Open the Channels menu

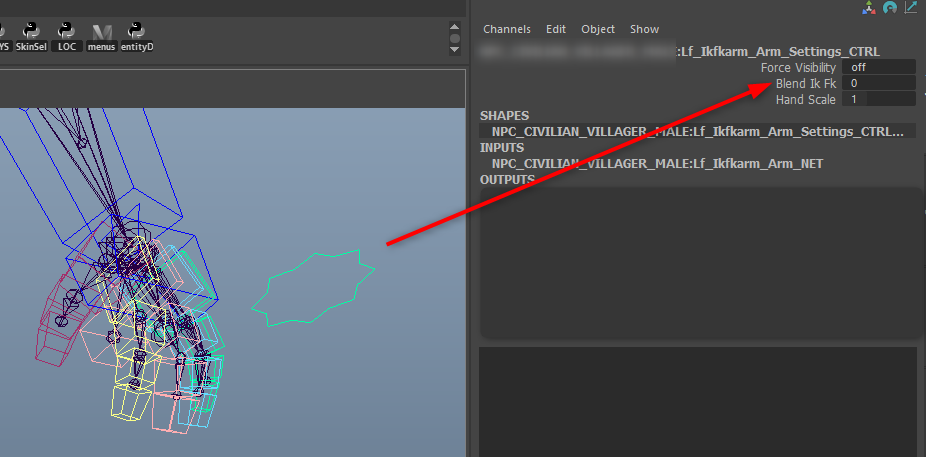[507, 29]
